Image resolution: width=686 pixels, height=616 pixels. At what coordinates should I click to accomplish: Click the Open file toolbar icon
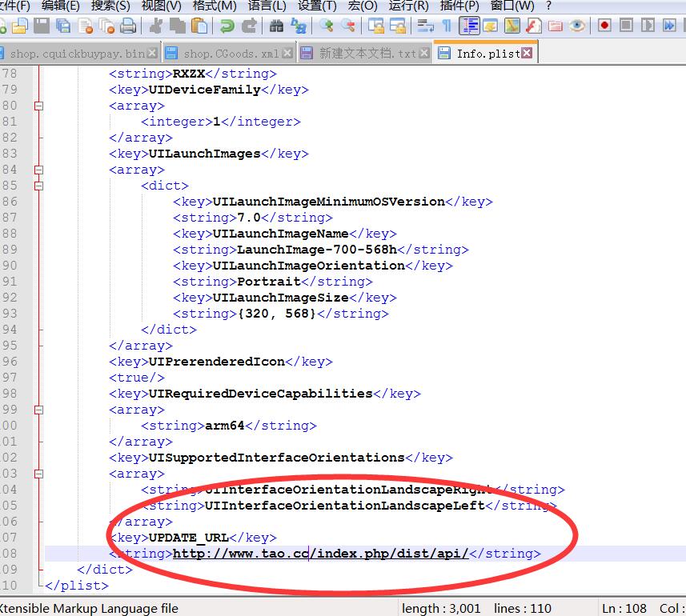pyautogui.click(x=20, y=26)
